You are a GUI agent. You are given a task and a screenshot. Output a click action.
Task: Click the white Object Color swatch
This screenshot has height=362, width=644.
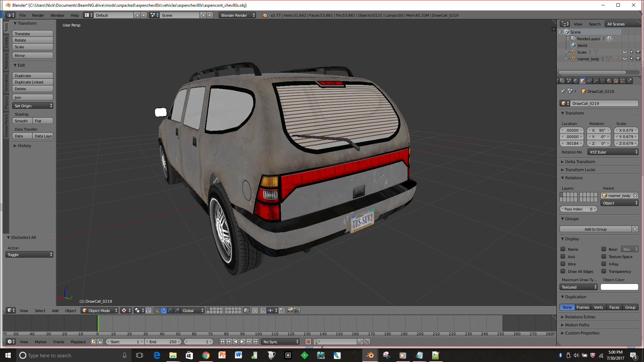click(619, 287)
